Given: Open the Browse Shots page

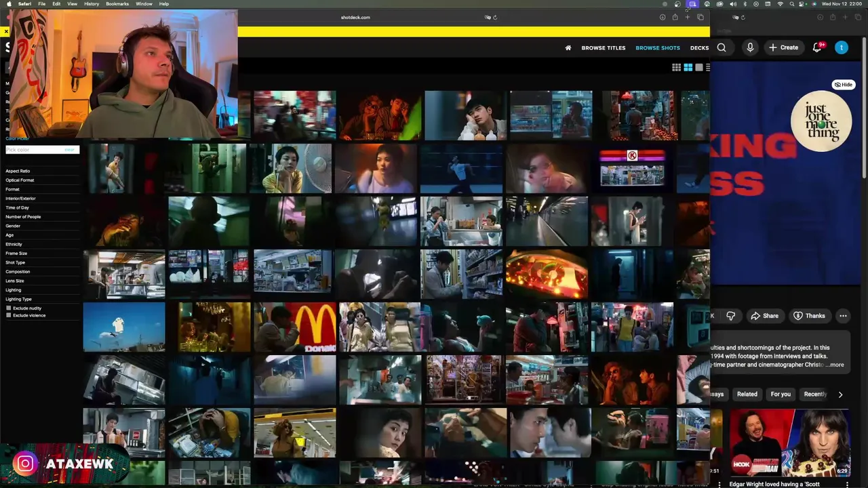Looking at the screenshot, I should point(658,48).
